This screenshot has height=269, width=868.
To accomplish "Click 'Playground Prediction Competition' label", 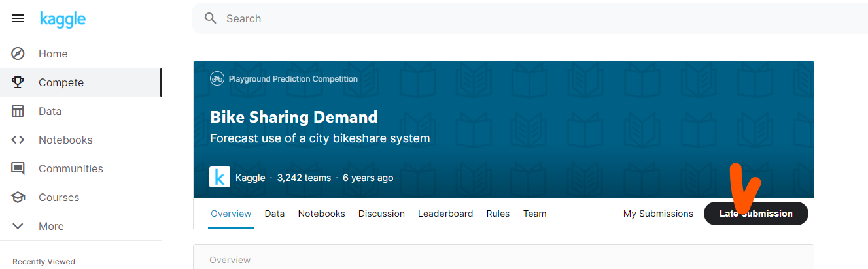I will click(293, 79).
